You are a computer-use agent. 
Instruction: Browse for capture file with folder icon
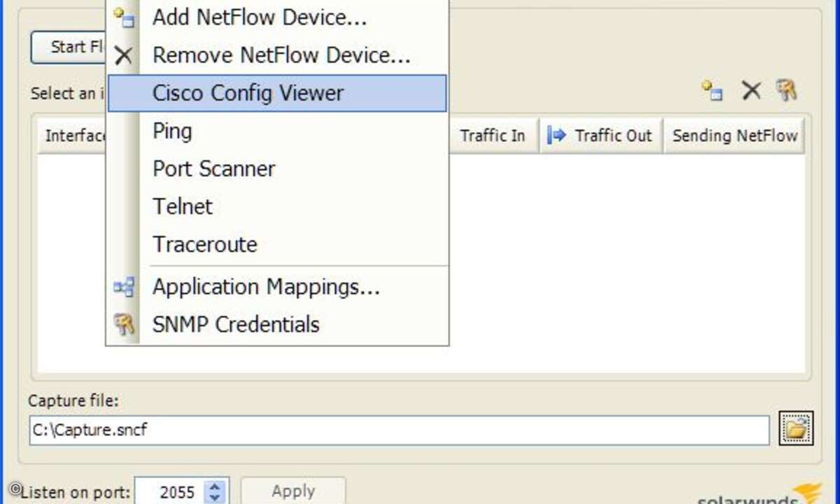(796, 428)
